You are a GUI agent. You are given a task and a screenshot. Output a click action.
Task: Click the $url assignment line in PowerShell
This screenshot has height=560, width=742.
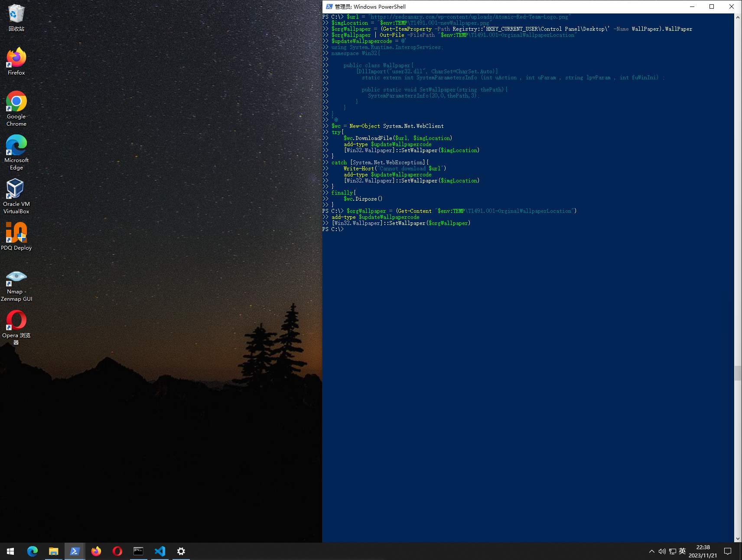point(447,17)
